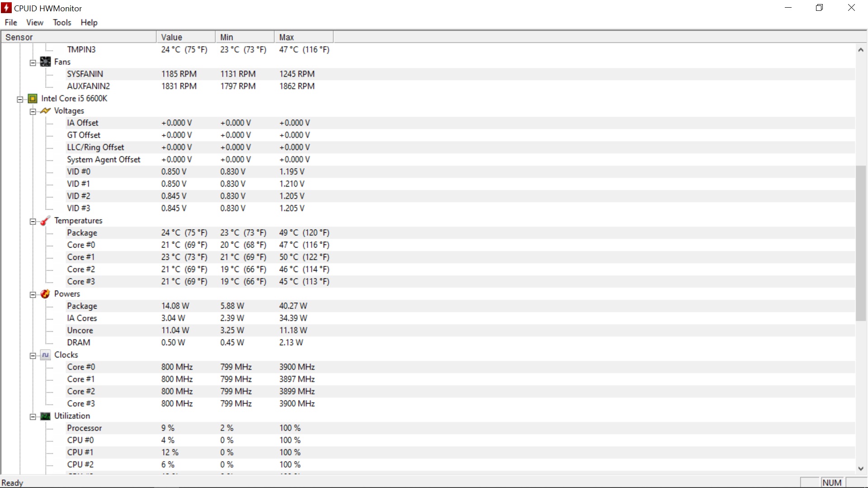Collapse the Clocks section

pyautogui.click(x=33, y=356)
